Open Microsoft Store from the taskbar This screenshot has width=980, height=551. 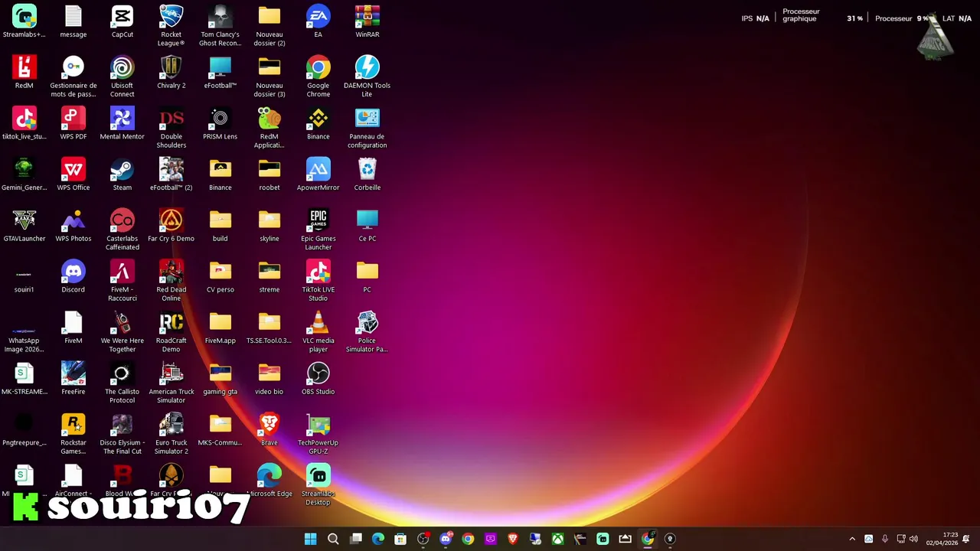pyautogui.click(x=400, y=539)
